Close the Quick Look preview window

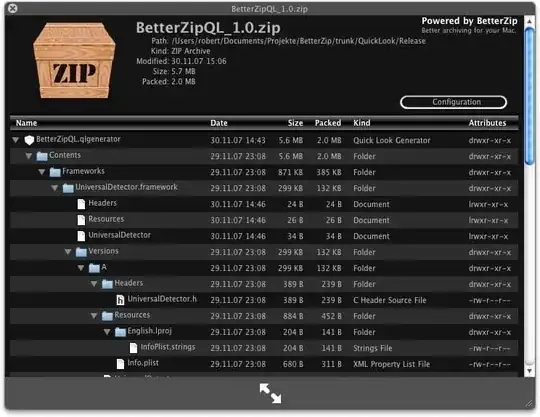[13, 8]
